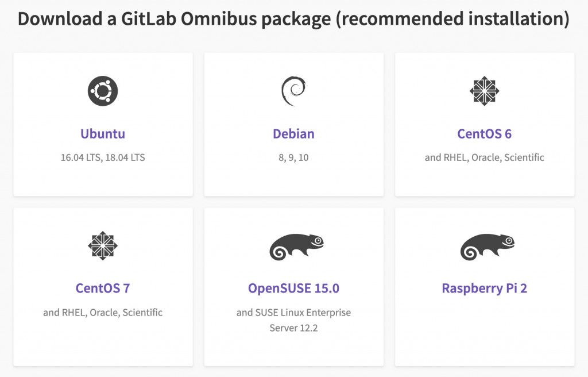Click the 'SUSE Linux Enterprise Server 12.2' text
The image size is (588, 377).
pyautogui.click(x=293, y=320)
